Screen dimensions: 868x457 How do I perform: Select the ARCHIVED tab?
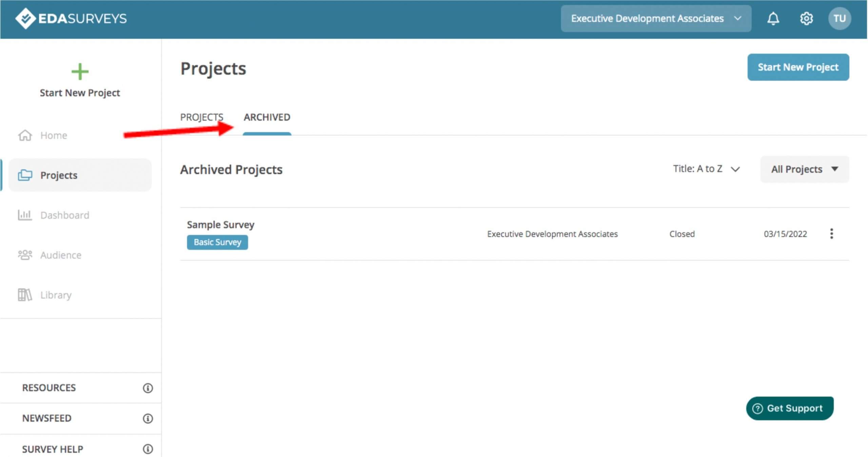267,117
